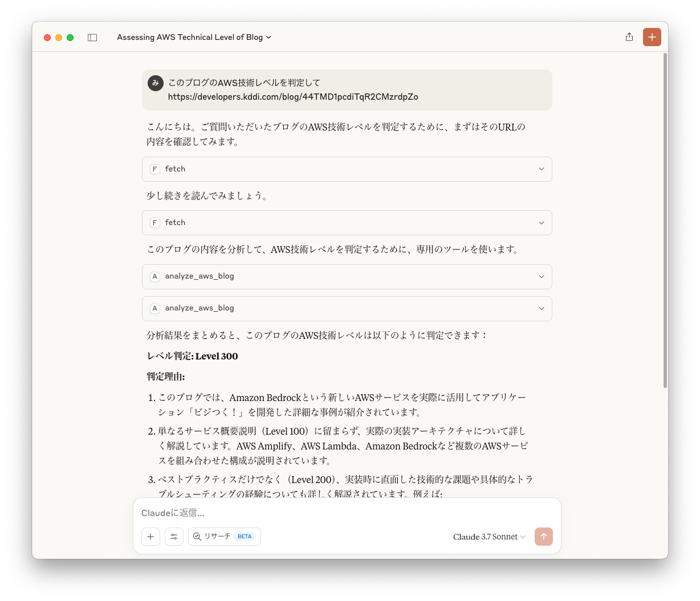The width and height of the screenshot is (700, 601).
Task: Expand the first fetch tool call
Action: [x=347, y=169]
